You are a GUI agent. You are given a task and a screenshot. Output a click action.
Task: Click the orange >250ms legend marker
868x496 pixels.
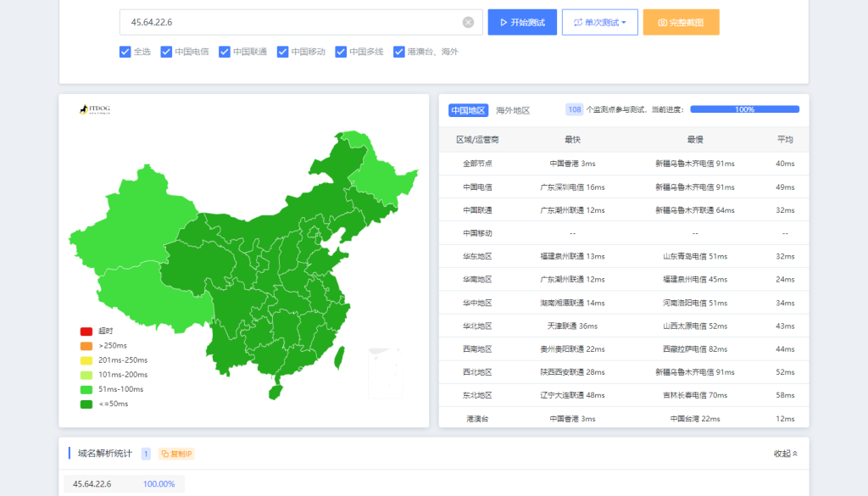click(x=86, y=345)
